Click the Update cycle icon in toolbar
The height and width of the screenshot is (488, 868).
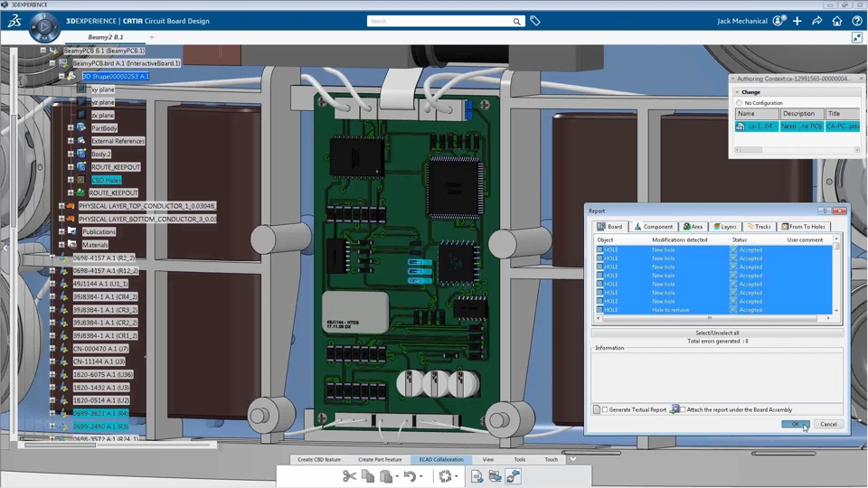(445, 476)
